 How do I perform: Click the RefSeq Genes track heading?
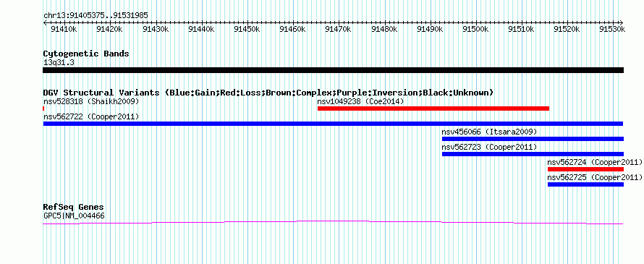pyautogui.click(x=74, y=207)
